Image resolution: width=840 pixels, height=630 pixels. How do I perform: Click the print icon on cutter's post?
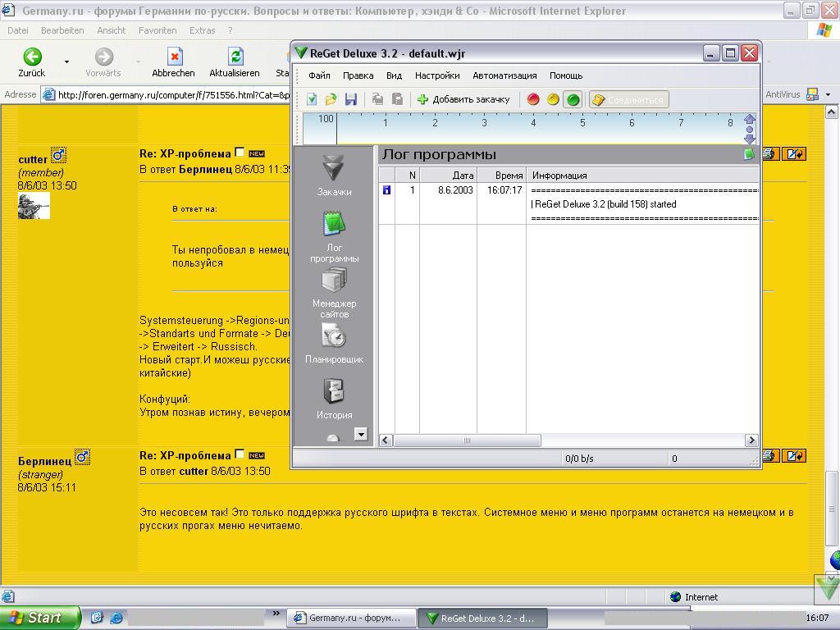tap(769, 154)
